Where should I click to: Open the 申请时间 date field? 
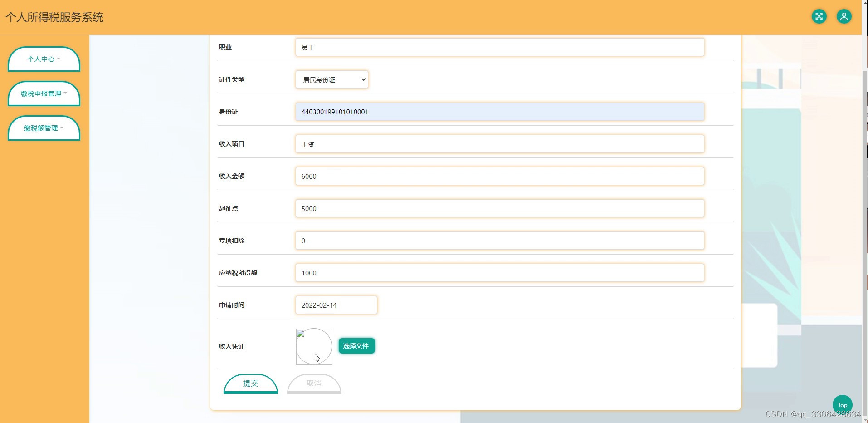(336, 305)
